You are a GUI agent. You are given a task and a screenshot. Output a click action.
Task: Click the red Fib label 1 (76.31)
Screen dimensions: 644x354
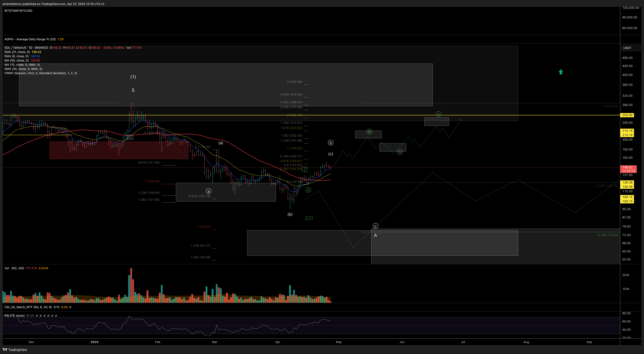pos(204,227)
